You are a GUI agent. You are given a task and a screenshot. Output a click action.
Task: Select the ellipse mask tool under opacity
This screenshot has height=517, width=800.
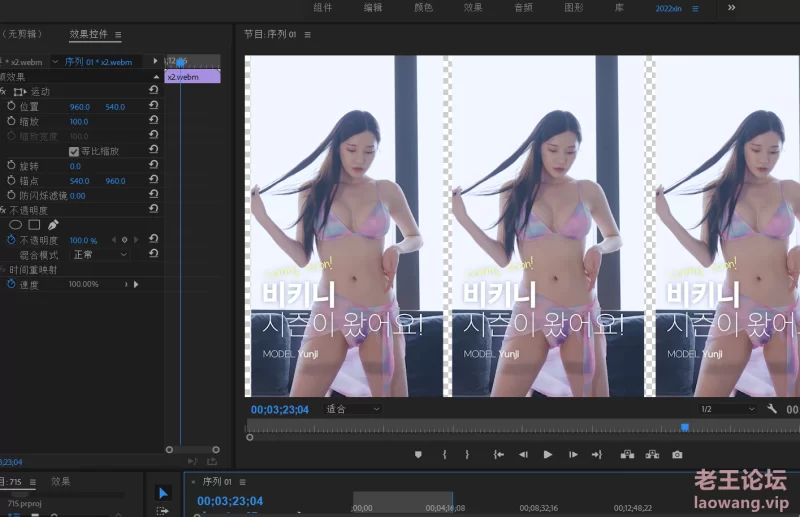pyautogui.click(x=15, y=225)
